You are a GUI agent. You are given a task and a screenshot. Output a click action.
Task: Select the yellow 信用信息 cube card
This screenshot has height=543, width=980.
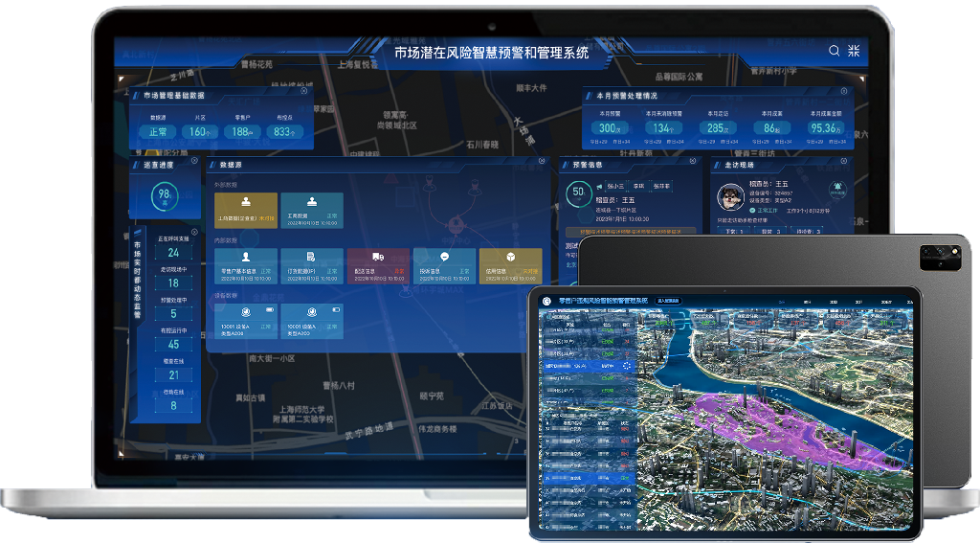[x=509, y=265]
